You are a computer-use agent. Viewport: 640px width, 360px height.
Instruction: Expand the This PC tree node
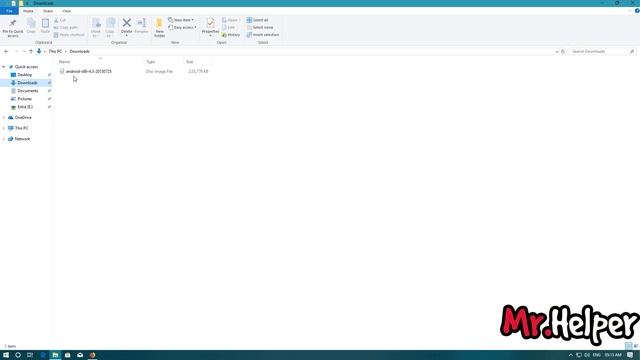(x=4, y=128)
